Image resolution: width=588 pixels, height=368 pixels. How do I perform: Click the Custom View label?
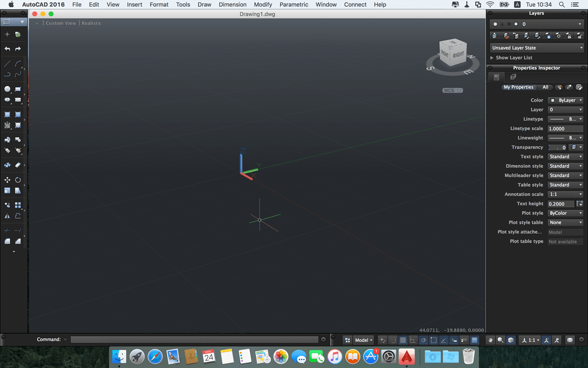(61, 23)
